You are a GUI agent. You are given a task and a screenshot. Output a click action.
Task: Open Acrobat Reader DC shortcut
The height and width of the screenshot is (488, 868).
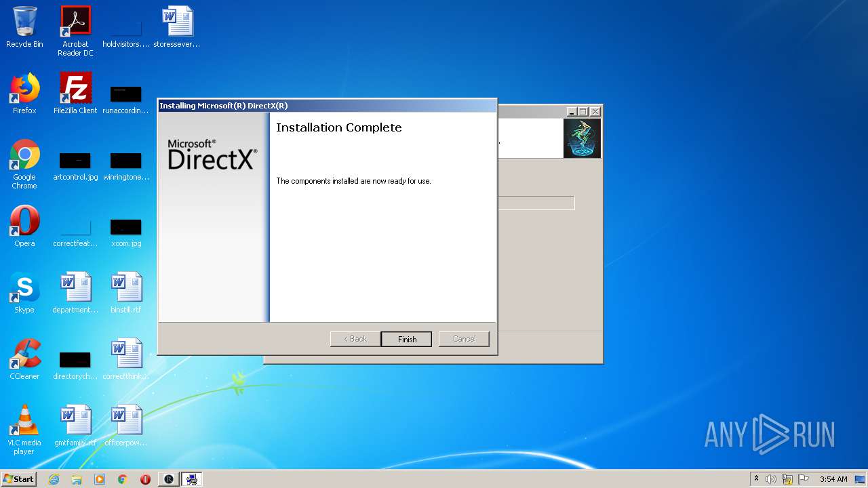(x=75, y=31)
